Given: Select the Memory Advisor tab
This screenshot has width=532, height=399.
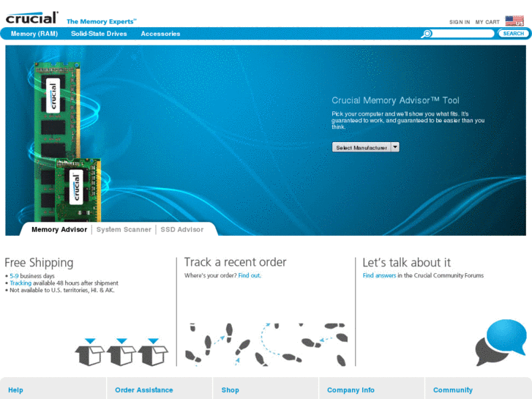Looking at the screenshot, I should coord(59,230).
